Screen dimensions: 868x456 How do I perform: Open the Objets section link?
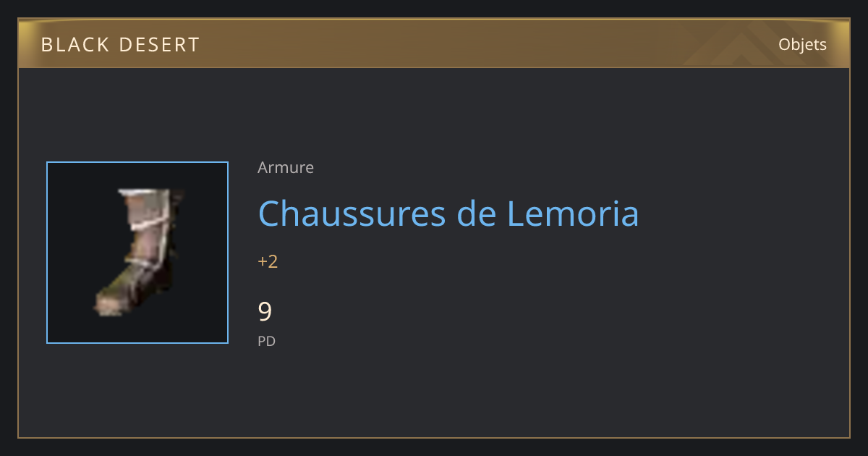[802, 44]
